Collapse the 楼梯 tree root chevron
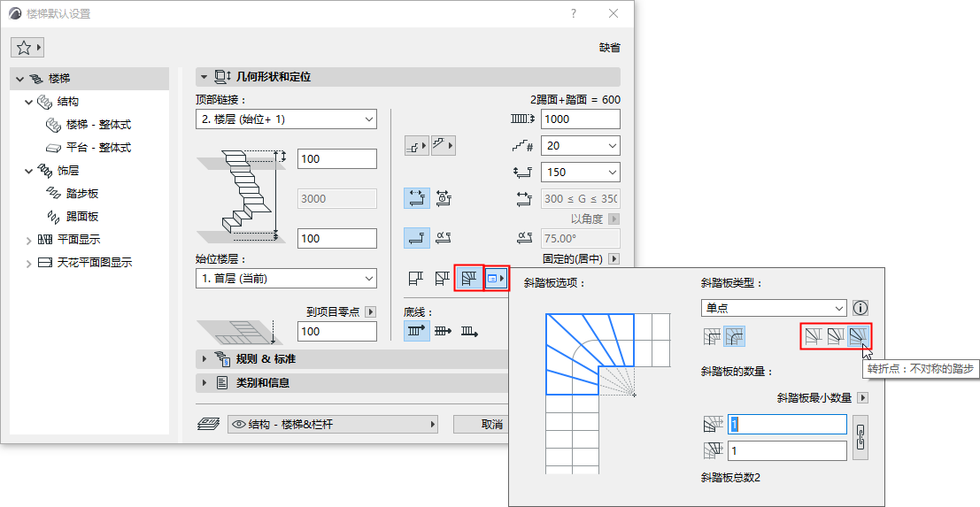The width and height of the screenshot is (980, 507). tap(20, 80)
